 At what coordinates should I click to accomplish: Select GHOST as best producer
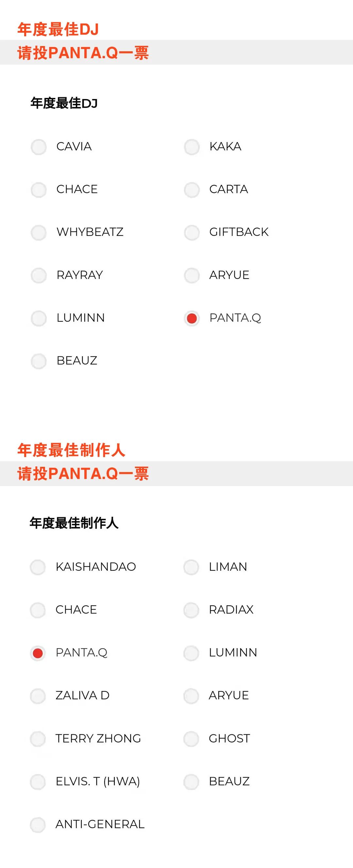coord(191,739)
